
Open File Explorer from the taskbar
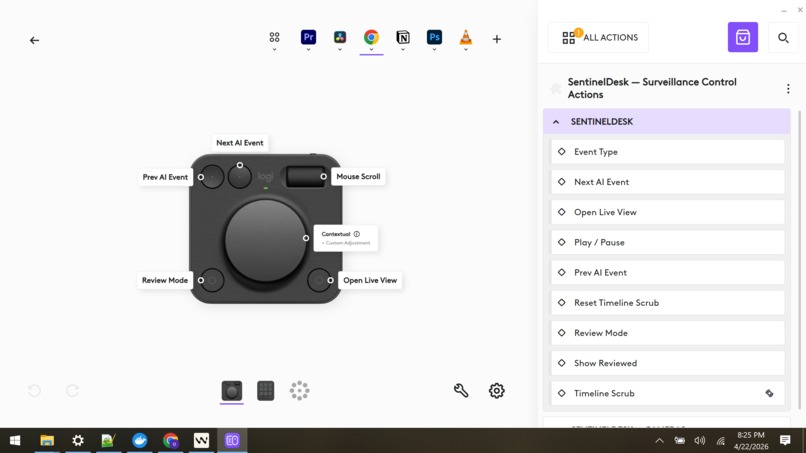(47, 441)
